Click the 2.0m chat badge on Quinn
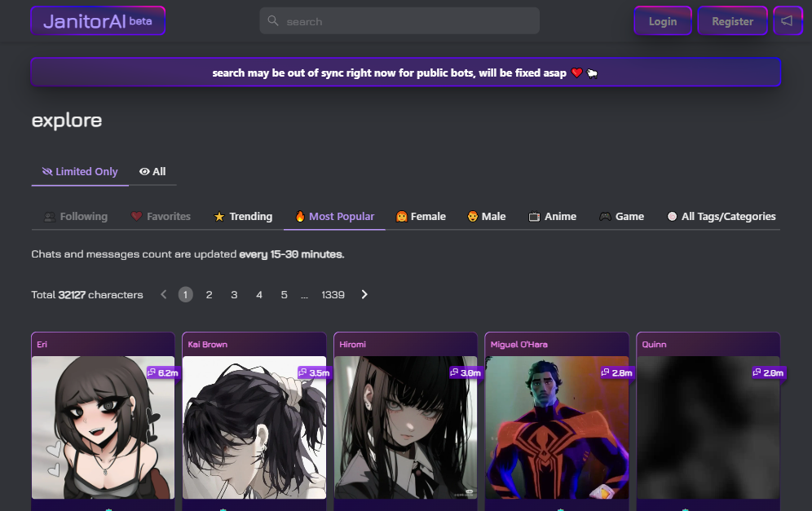 pyautogui.click(x=769, y=372)
